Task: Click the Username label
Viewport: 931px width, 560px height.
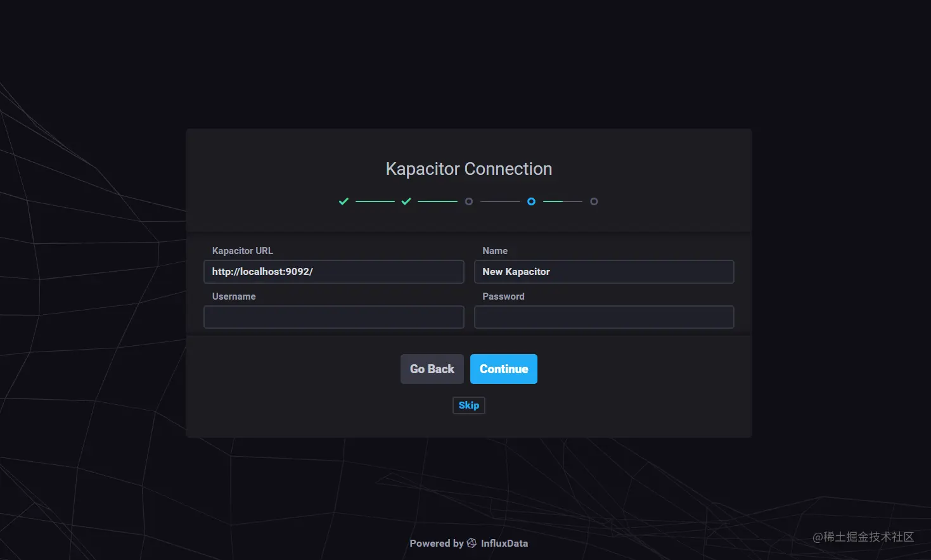Action: click(234, 296)
